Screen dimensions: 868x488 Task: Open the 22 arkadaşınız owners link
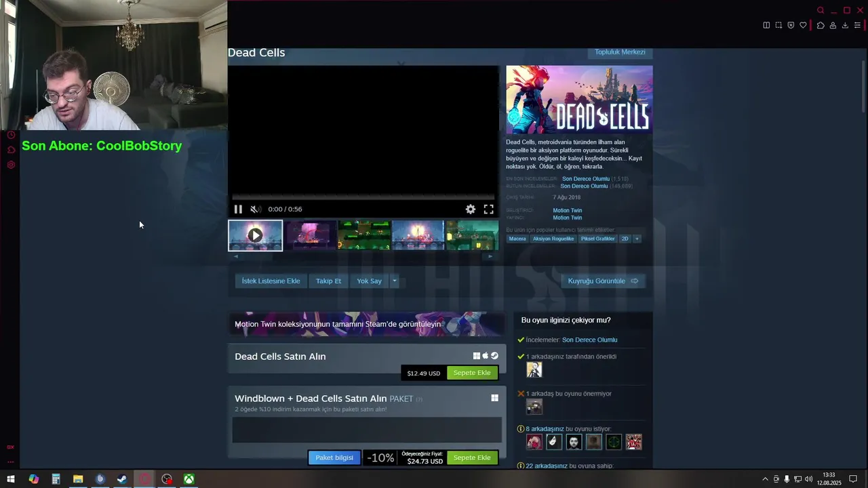point(547,466)
